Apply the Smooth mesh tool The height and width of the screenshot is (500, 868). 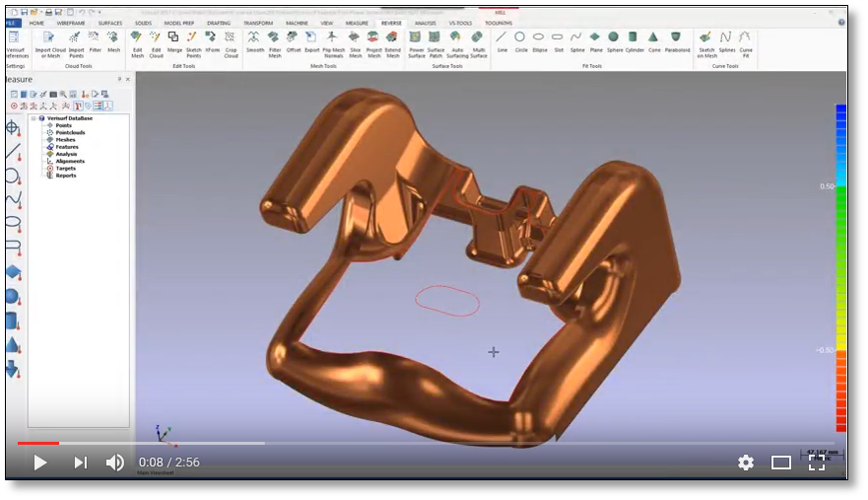[x=254, y=42]
